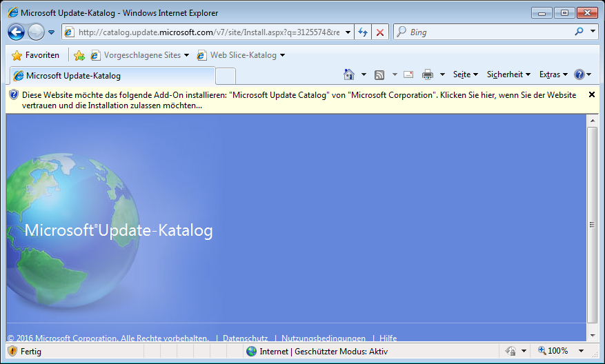Image resolution: width=605 pixels, height=364 pixels.
Task: Expand the address bar autocomplete dropdown
Action: 348,32
